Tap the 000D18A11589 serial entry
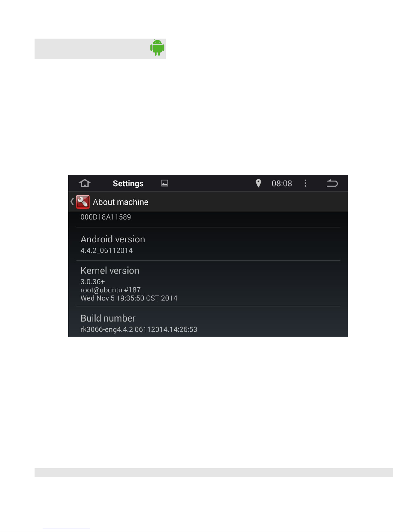The width and height of the screenshot is (411, 532). pyautogui.click(x=106, y=217)
